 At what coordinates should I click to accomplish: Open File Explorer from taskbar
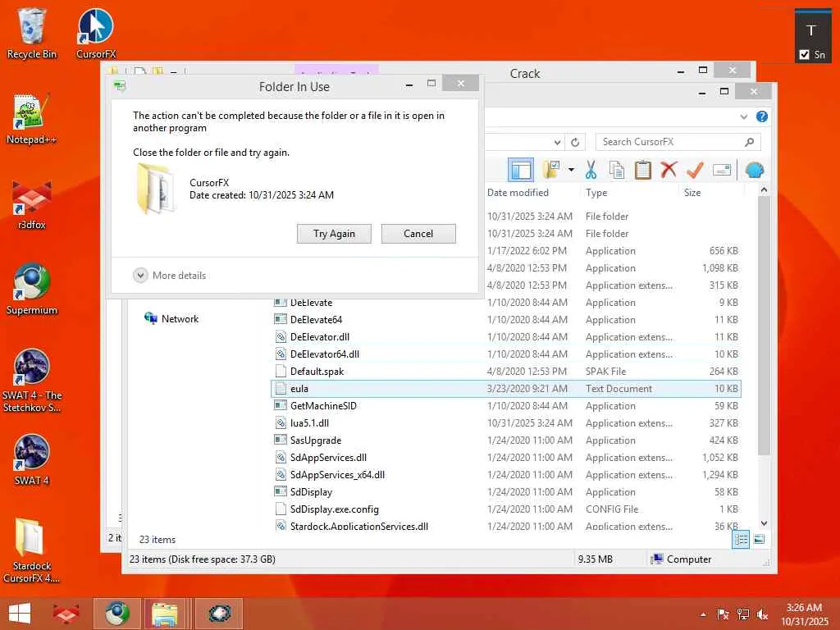[164, 614]
